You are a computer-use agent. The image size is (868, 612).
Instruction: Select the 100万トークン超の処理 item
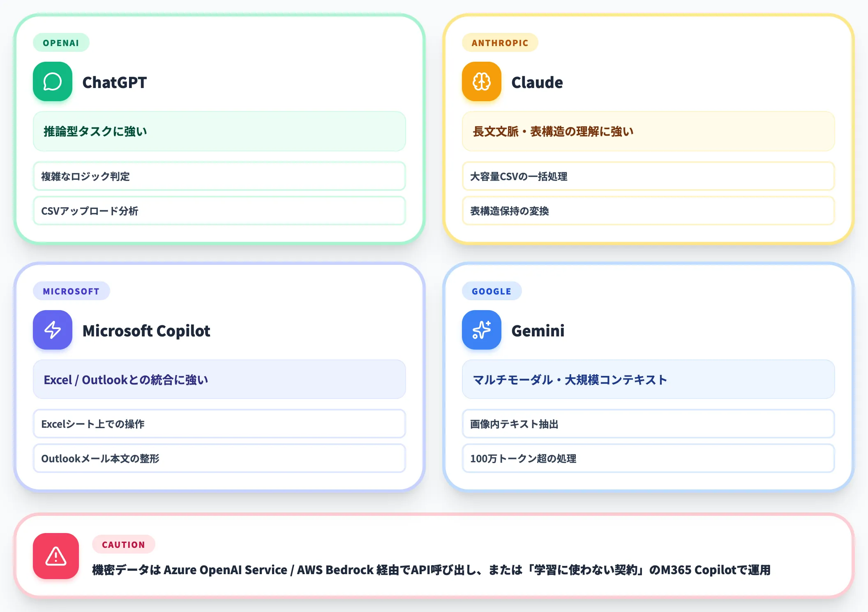tap(649, 458)
